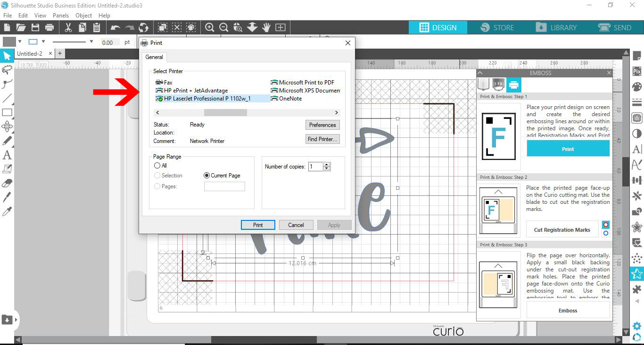The height and width of the screenshot is (345, 644).
Task: Select the Draw a Rectangle tool
Action: (x=7, y=112)
